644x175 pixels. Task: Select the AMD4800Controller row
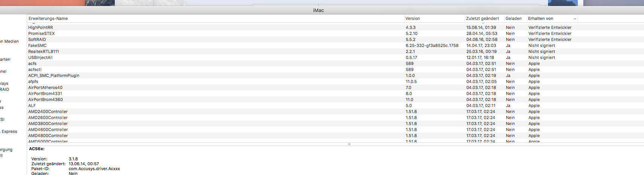coord(335,136)
